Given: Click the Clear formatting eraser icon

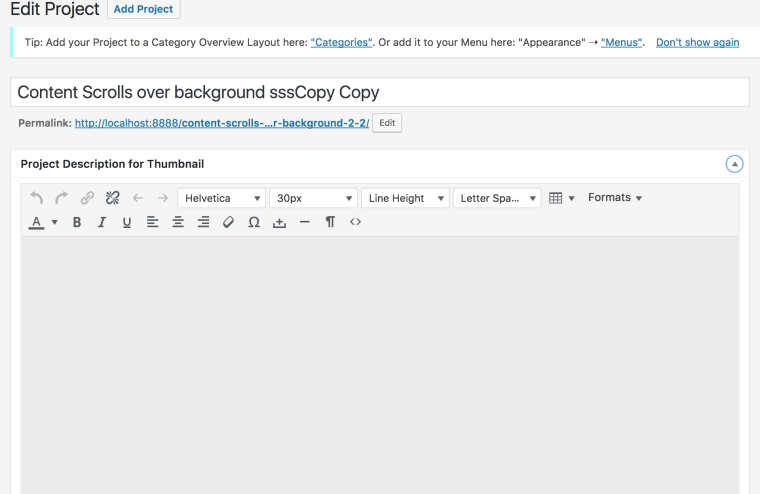Looking at the screenshot, I should point(228,222).
